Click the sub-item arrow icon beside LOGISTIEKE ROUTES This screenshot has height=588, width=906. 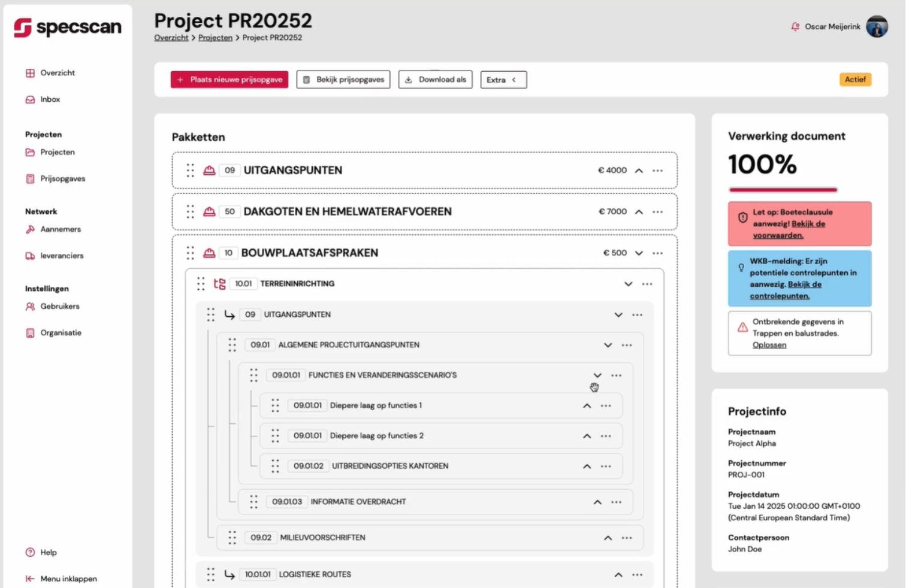point(229,575)
